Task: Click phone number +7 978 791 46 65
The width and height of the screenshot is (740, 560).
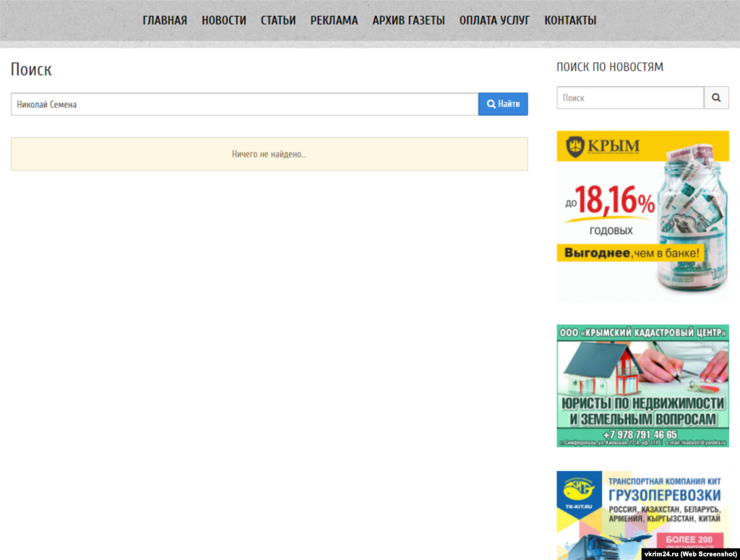Action: click(x=642, y=435)
